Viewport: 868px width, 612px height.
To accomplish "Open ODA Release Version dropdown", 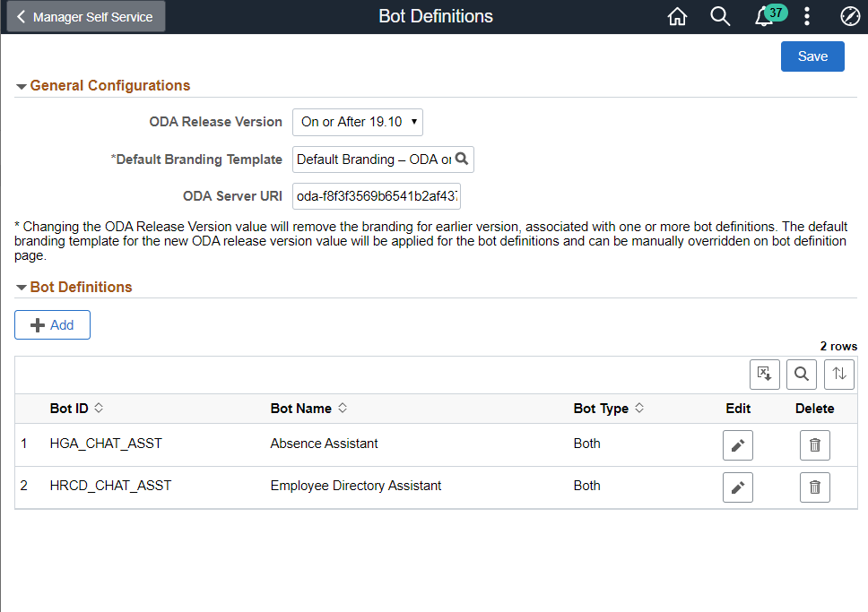I will tap(358, 122).
